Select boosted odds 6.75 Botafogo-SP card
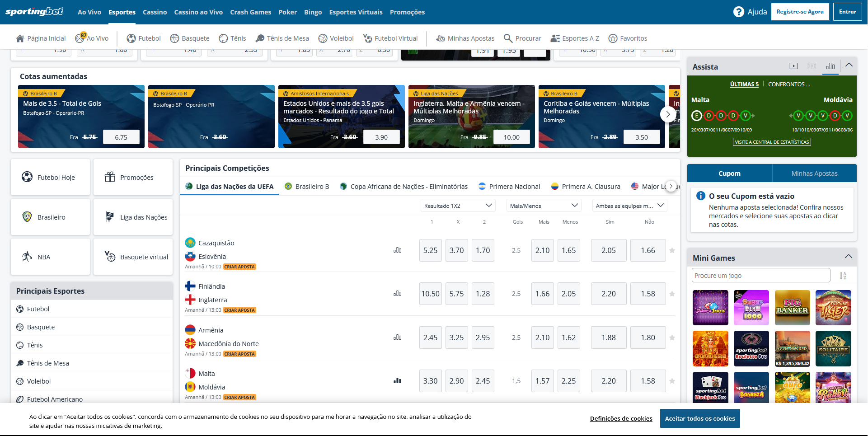 coord(121,137)
